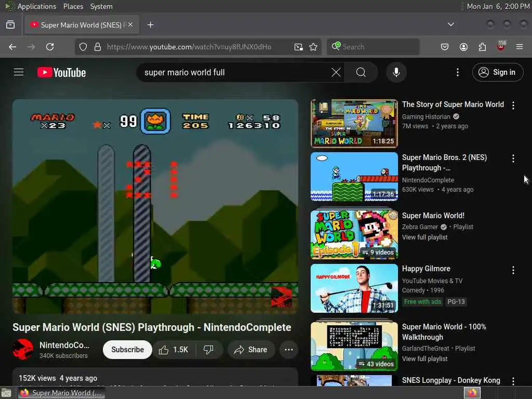This screenshot has height=399, width=532.
Task: Click the Sign in button
Action: [498, 72]
